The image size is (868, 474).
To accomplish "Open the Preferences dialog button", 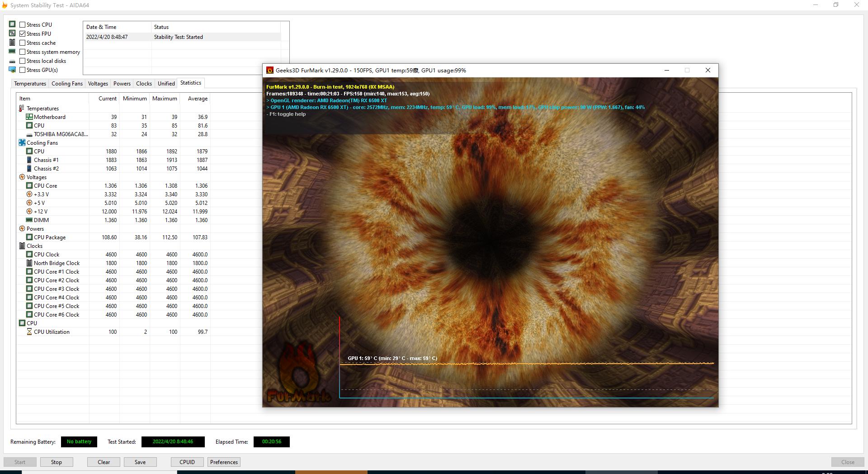I will (x=224, y=462).
